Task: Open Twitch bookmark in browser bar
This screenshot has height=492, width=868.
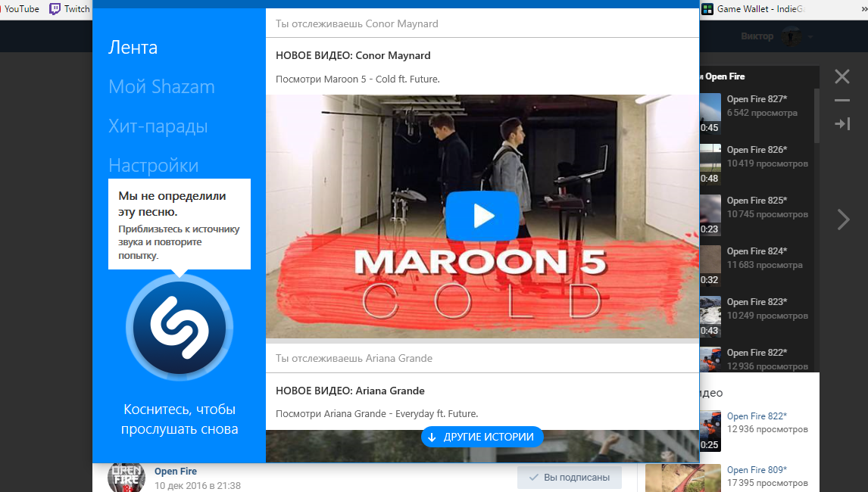Action: 70,9
